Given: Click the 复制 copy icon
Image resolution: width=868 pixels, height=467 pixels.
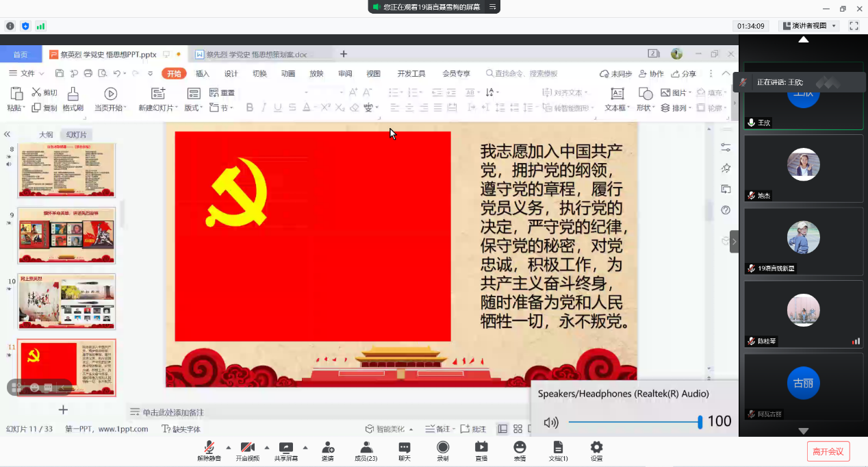Looking at the screenshot, I should [36, 108].
